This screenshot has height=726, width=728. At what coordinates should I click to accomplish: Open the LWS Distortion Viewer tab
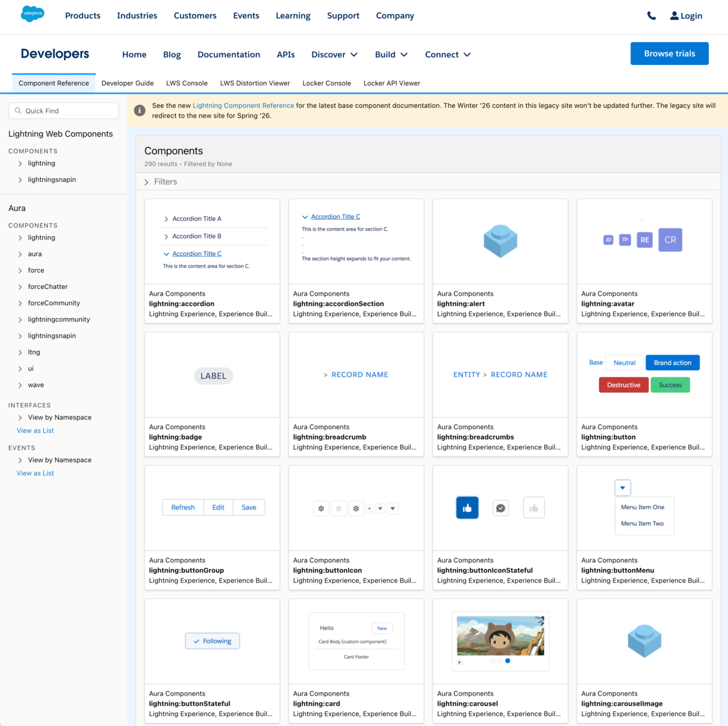pos(255,83)
